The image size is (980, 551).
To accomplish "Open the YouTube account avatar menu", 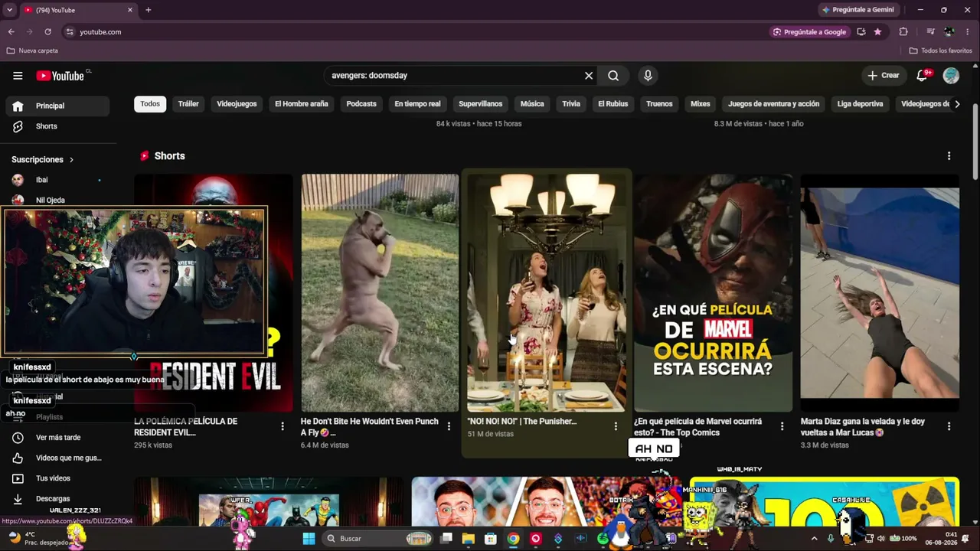I will click(951, 76).
